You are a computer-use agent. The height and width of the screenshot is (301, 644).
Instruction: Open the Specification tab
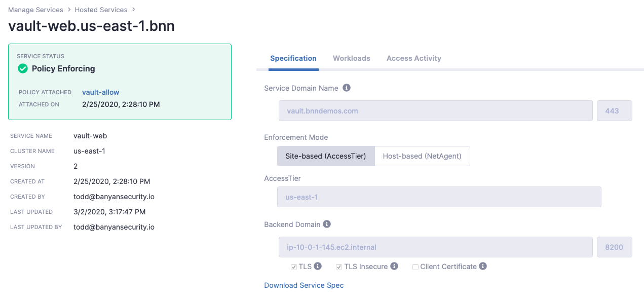point(293,58)
